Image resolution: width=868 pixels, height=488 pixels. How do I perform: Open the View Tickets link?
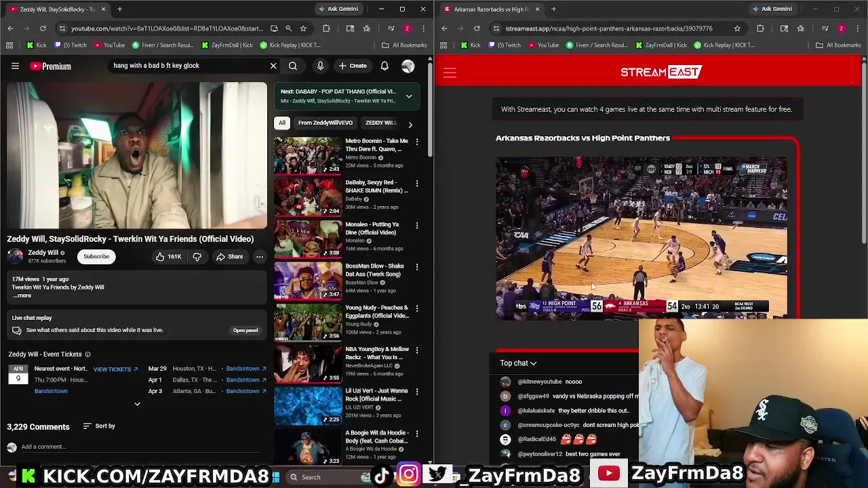[x=115, y=369]
